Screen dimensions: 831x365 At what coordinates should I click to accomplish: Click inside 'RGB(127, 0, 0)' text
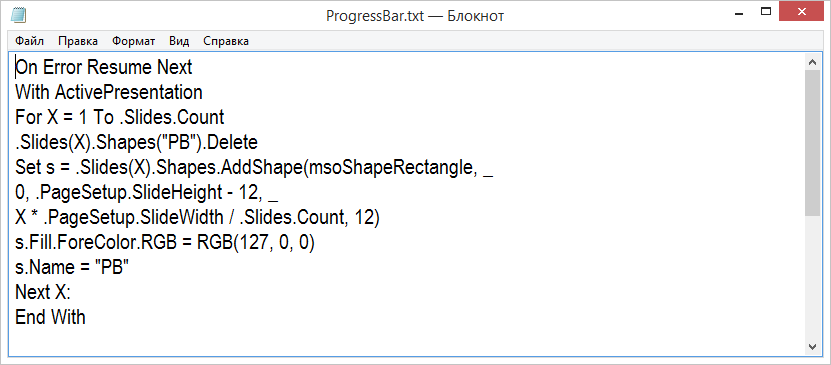pyautogui.click(x=256, y=243)
